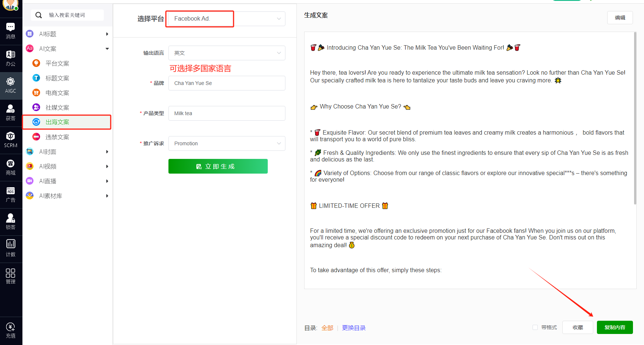This screenshot has width=644, height=345.
Task: Open the 消息 messages sidebar icon
Action: point(11,31)
